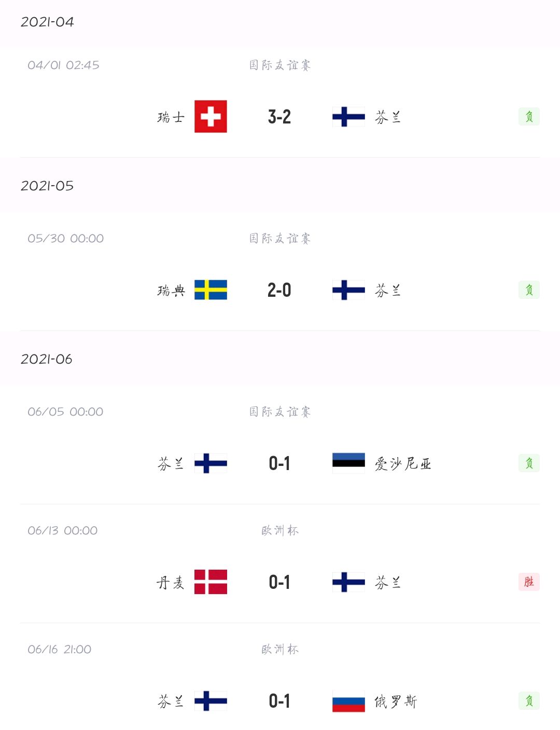The height and width of the screenshot is (730, 560).
Task: Click the Denmark flag icon
Action: 211,582
